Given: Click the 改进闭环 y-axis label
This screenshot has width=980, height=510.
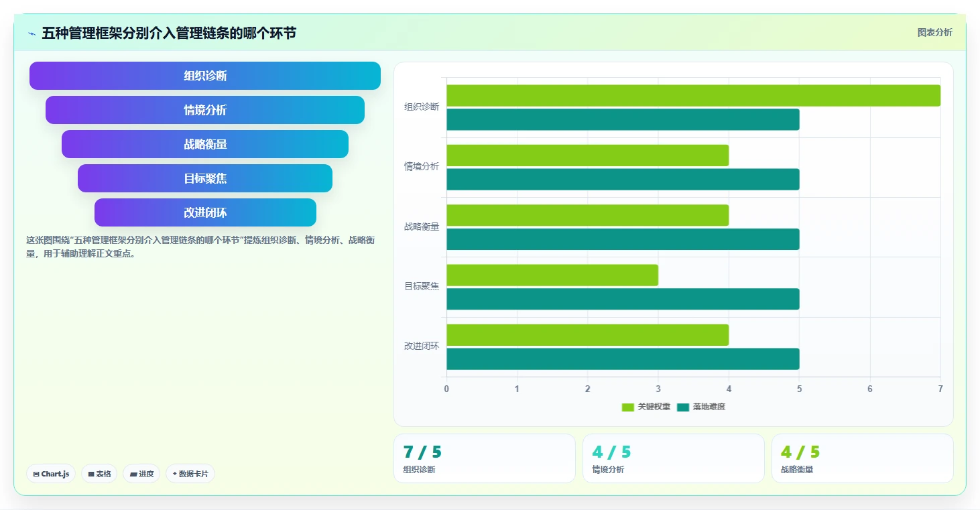Looking at the screenshot, I should click(422, 346).
